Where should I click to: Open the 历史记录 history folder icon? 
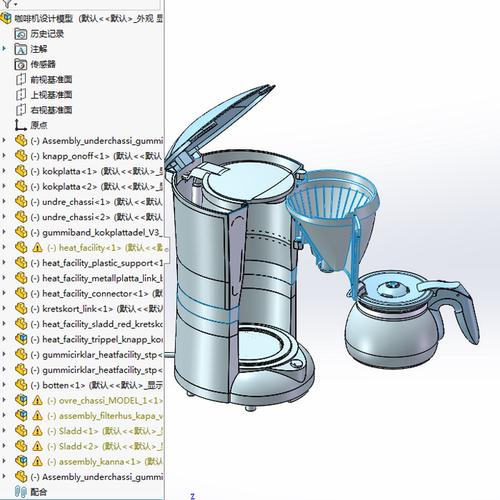[21, 34]
